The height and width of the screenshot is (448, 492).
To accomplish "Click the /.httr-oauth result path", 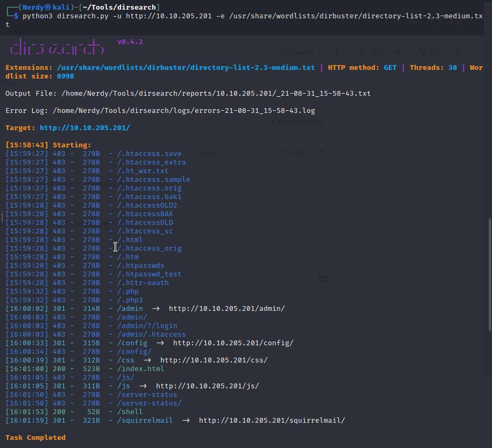I will [x=143, y=282].
